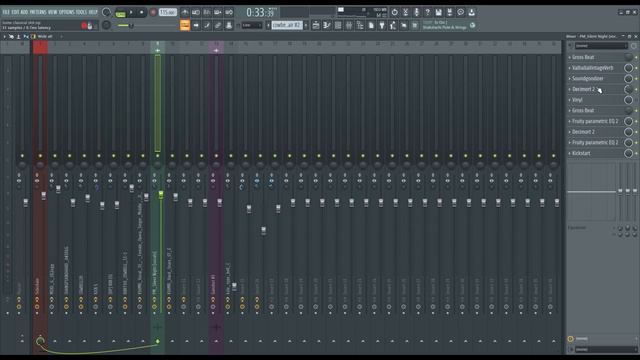Toggle the metronome icon
Image resolution: width=640 pixels, height=360 pixels.
click(x=185, y=13)
